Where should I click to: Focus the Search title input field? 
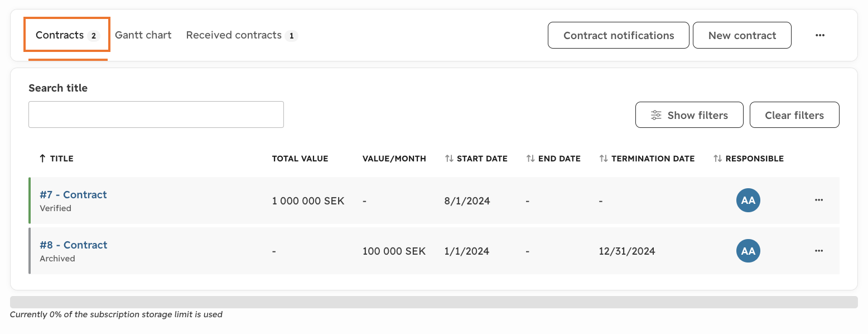pos(156,114)
